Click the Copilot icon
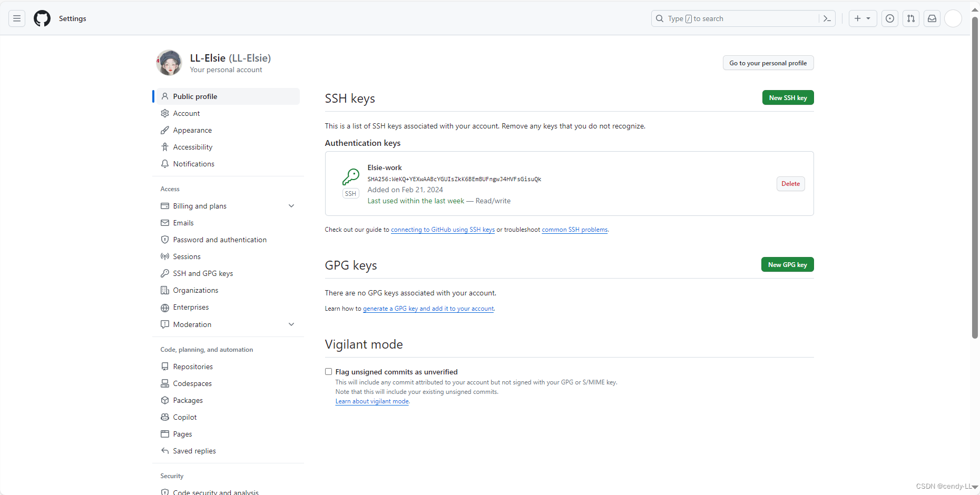 [165, 417]
